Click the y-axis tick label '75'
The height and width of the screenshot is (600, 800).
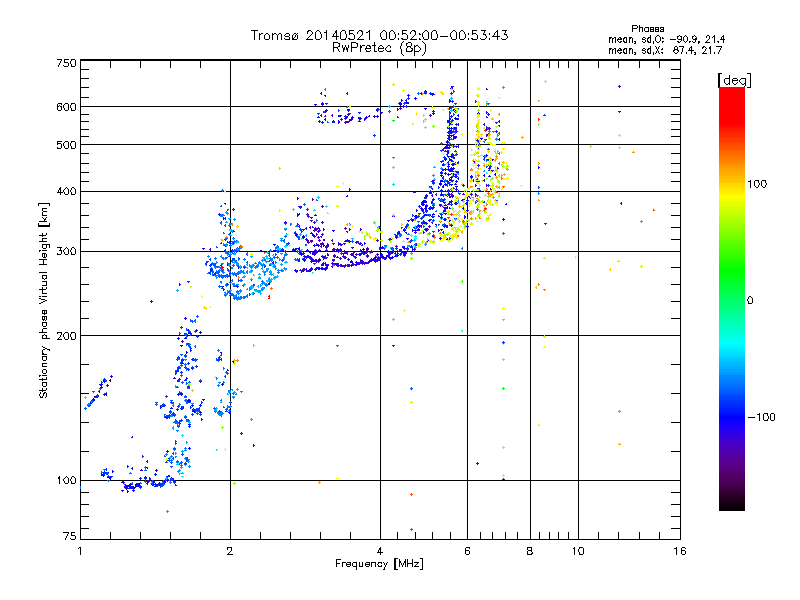(x=70, y=536)
